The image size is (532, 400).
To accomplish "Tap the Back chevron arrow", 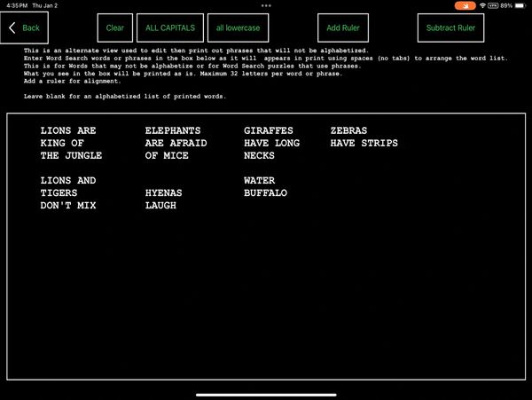I will click(x=12, y=27).
